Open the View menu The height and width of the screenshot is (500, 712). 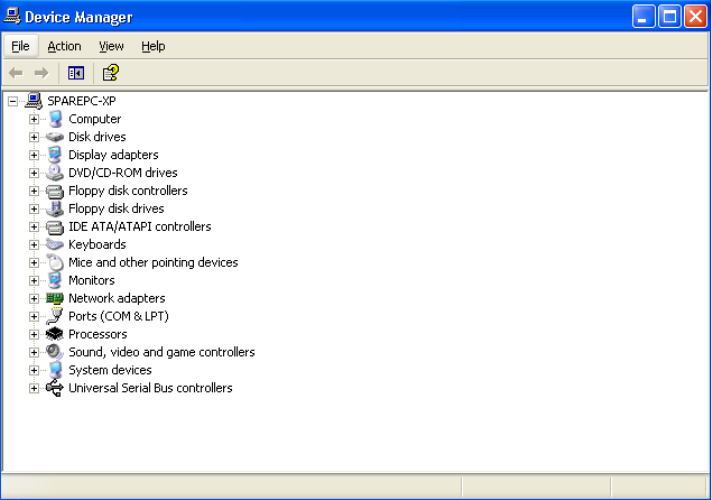111,46
